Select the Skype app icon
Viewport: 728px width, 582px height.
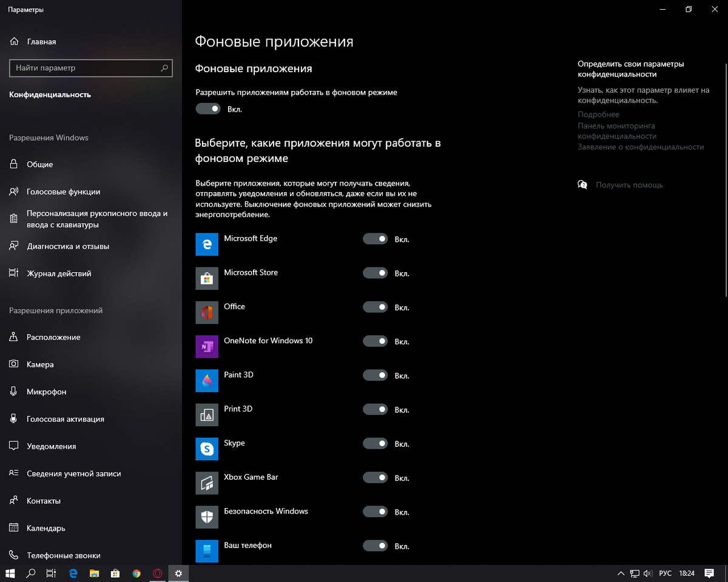[207, 449]
